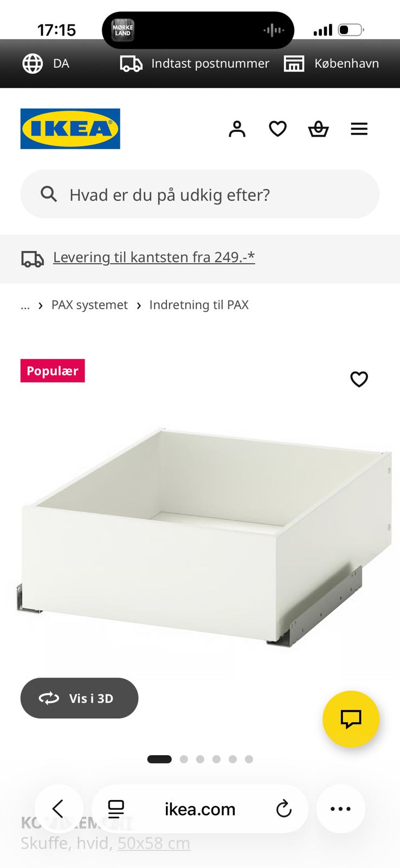
Task: Open the Levering til kantsten link
Action: 154,257
